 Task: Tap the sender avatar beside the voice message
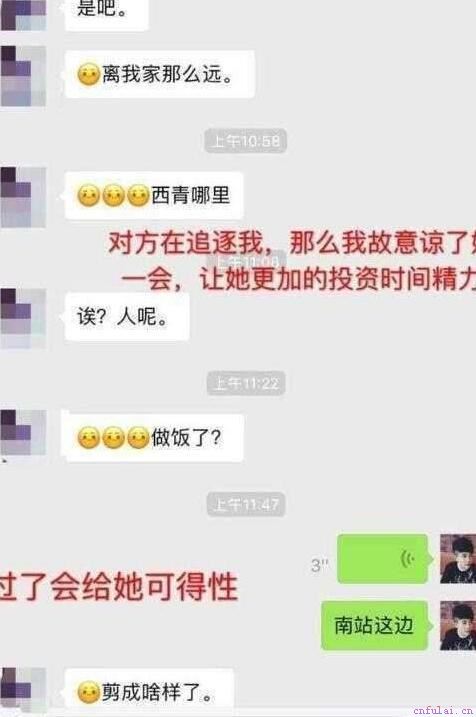coord(458,558)
